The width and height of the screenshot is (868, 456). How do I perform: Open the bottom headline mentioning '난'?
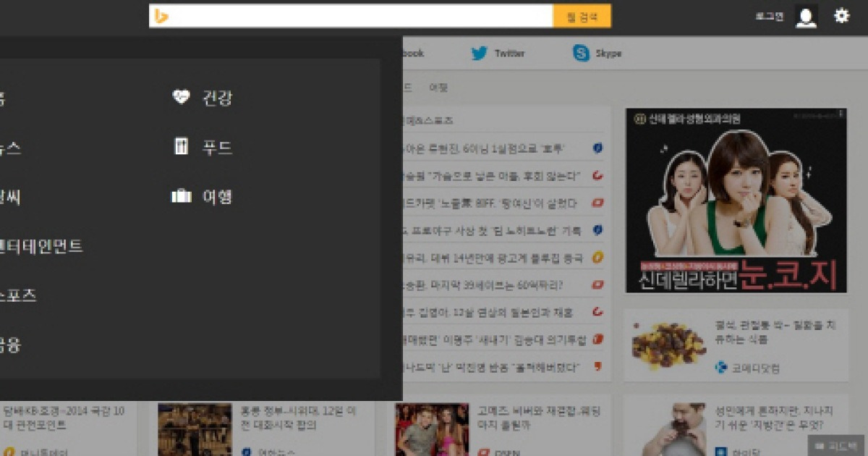click(492, 367)
